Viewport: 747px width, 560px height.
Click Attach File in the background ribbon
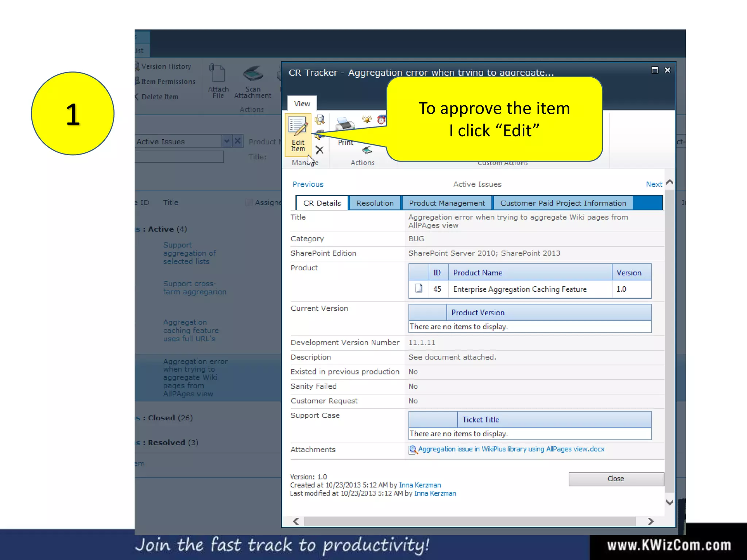coord(218,81)
